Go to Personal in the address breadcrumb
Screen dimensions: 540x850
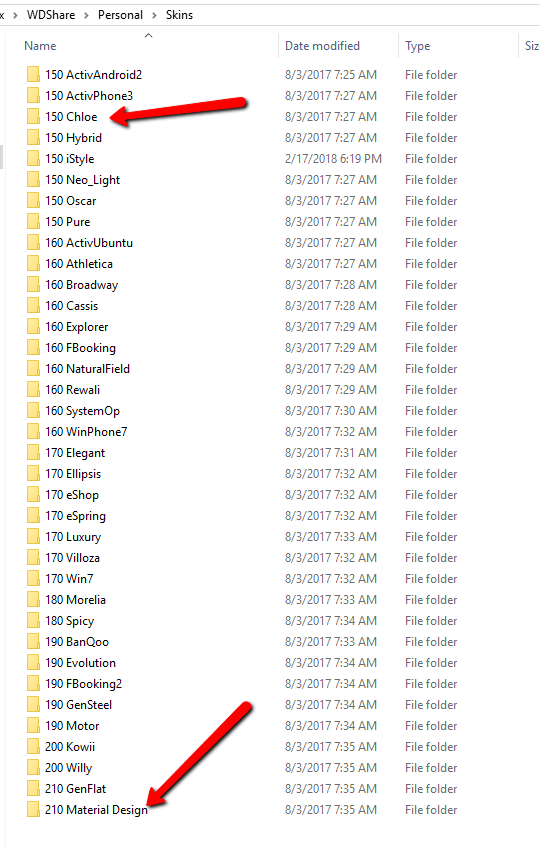pyautogui.click(x=120, y=15)
